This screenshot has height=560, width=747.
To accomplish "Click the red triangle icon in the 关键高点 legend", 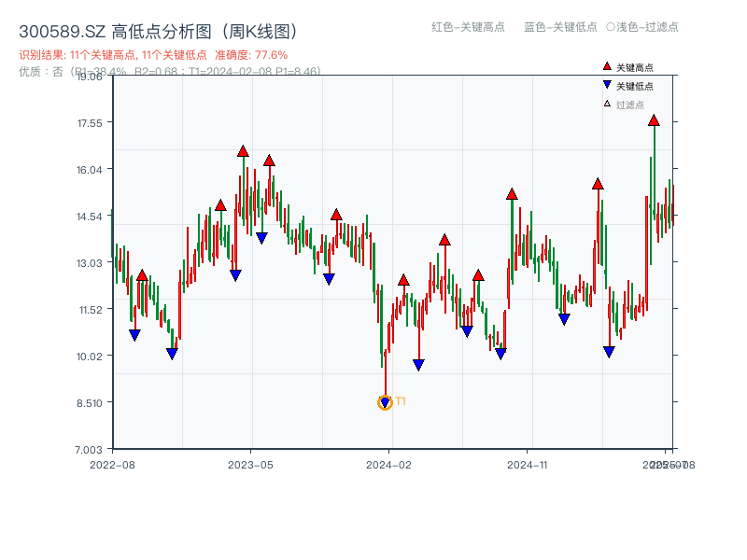I will click(607, 66).
